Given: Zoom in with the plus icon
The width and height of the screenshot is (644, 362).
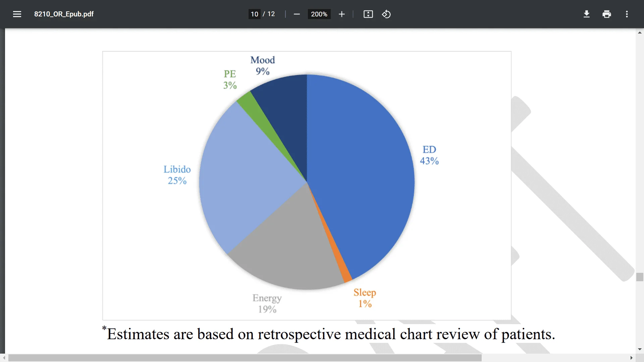Looking at the screenshot, I should click(x=342, y=14).
